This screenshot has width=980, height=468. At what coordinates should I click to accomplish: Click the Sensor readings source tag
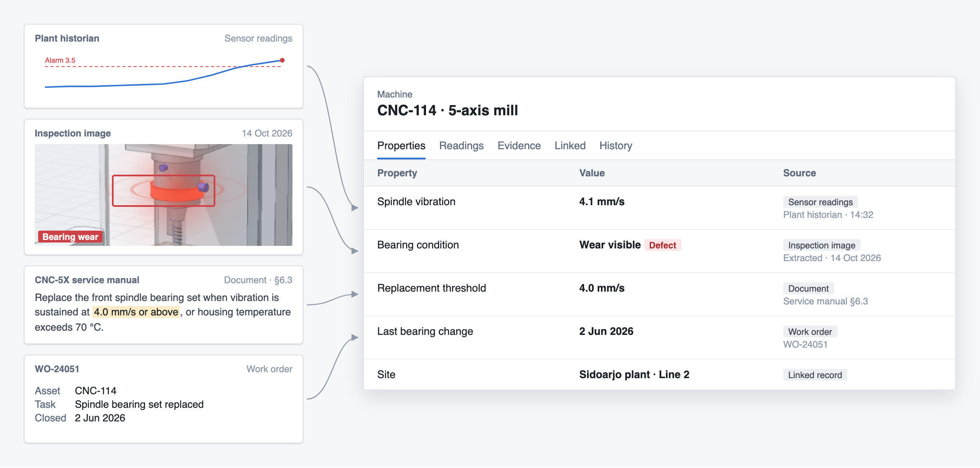(x=820, y=202)
